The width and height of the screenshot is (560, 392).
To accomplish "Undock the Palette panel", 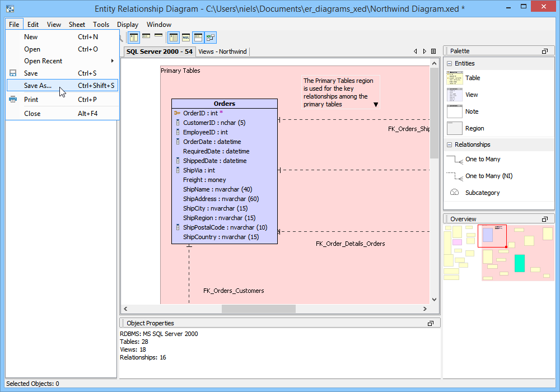I will (x=544, y=51).
